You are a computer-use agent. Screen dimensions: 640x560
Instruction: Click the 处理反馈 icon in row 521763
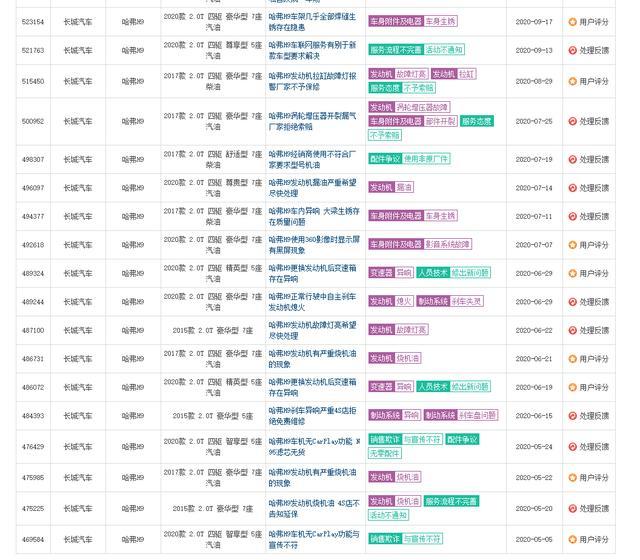pos(573,50)
